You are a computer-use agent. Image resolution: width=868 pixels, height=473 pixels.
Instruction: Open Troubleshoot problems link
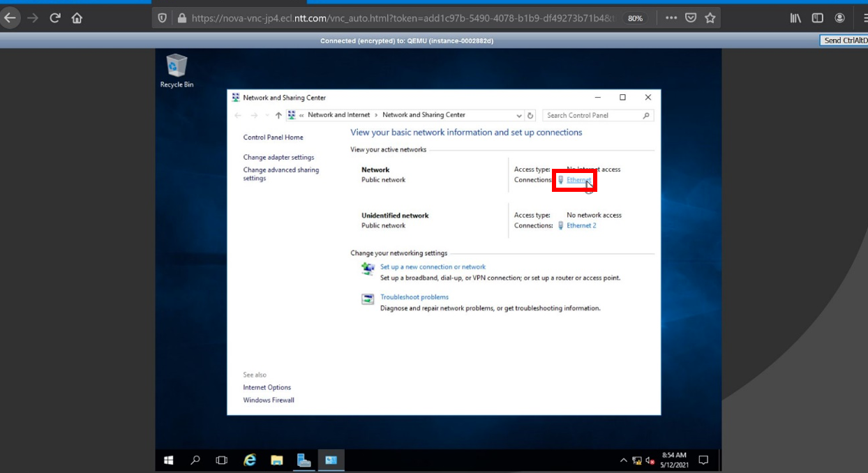(414, 297)
